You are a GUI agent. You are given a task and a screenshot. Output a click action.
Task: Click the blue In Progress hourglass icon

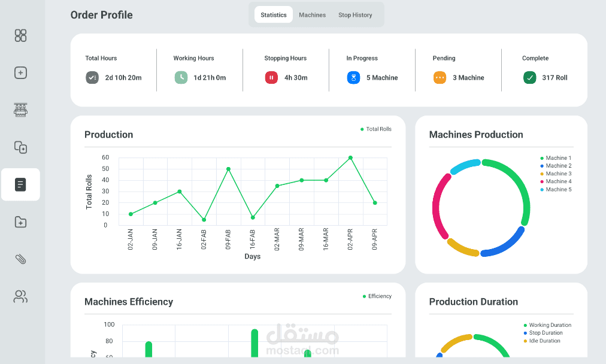coord(354,78)
